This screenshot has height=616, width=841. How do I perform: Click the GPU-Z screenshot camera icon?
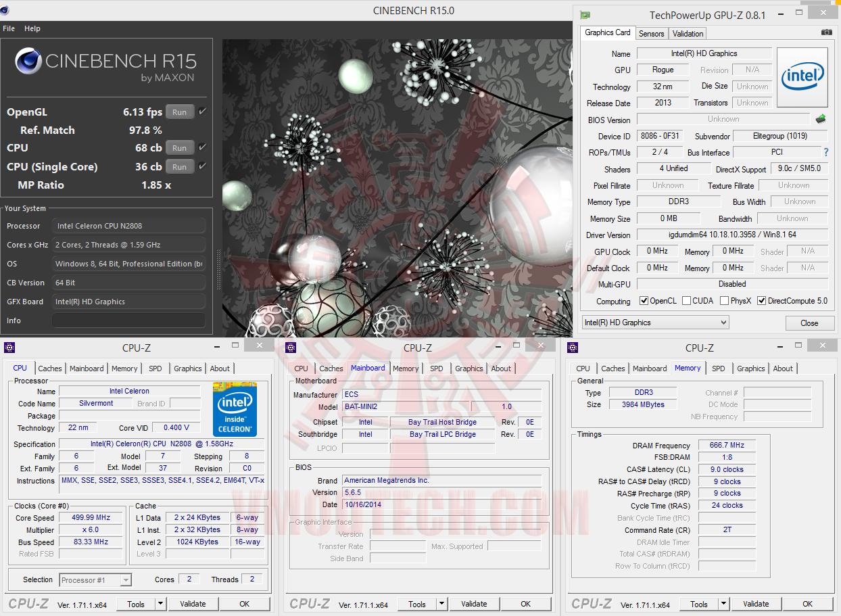[x=826, y=32]
